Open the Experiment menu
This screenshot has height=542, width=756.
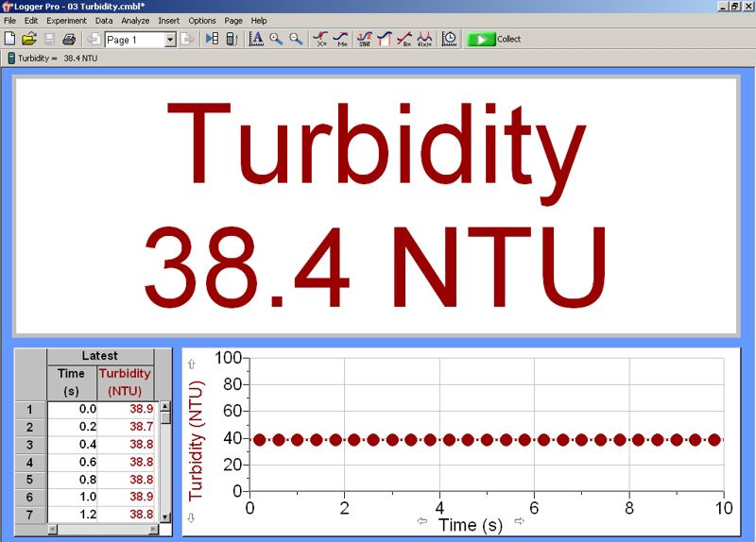tap(66, 20)
